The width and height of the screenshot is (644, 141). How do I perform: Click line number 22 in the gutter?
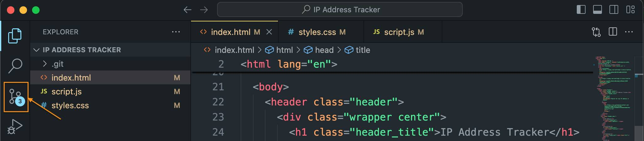point(218,102)
